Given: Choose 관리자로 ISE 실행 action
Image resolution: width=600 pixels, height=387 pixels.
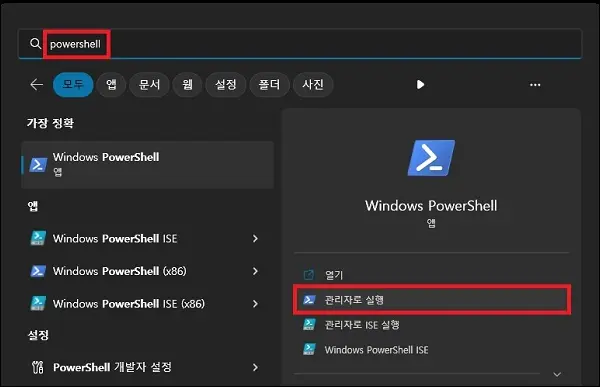Looking at the screenshot, I should 432,325.
